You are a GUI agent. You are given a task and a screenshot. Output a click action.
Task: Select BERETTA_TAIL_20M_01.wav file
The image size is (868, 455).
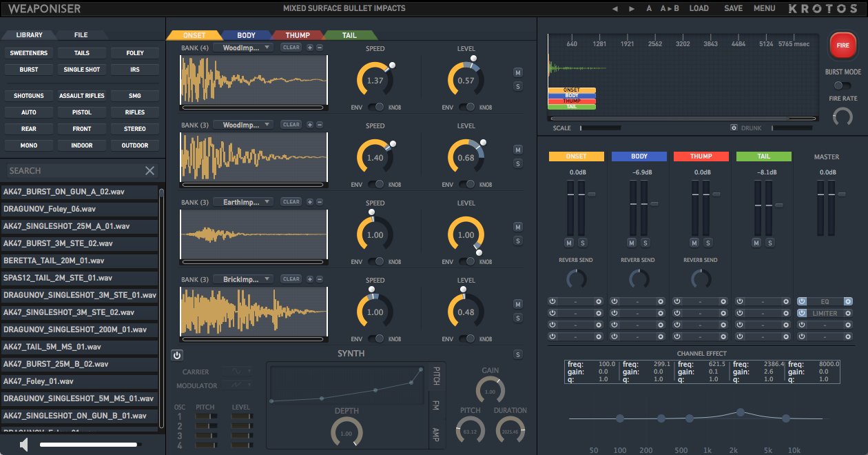[79, 261]
